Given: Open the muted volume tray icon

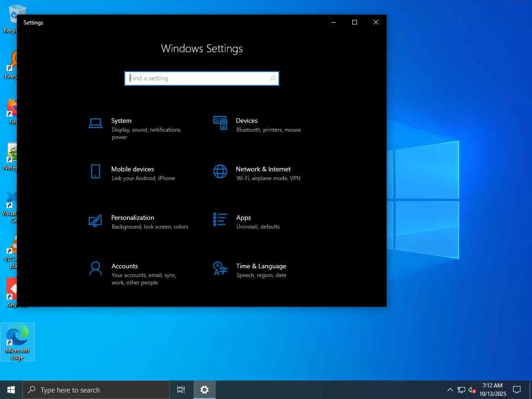Looking at the screenshot, I should [x=472, y=390].
